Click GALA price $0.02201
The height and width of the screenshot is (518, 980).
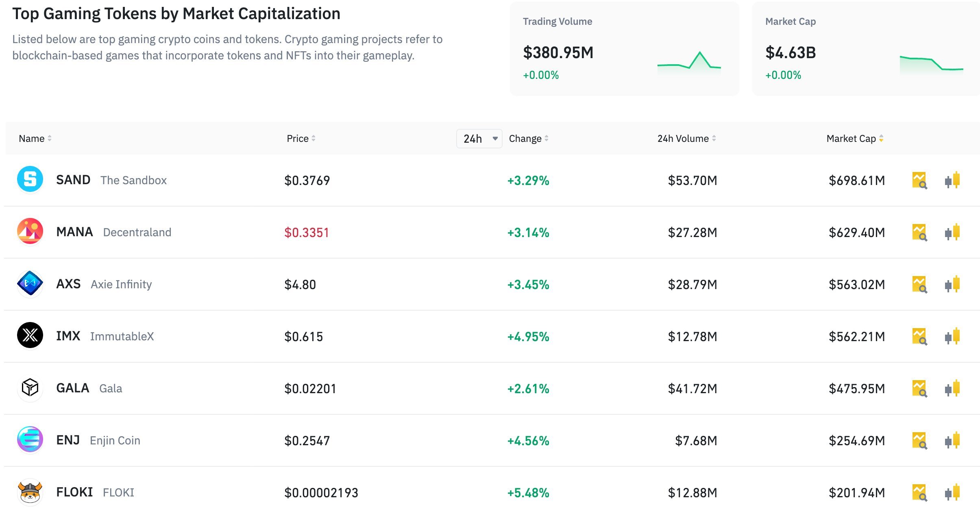(310, 388)
